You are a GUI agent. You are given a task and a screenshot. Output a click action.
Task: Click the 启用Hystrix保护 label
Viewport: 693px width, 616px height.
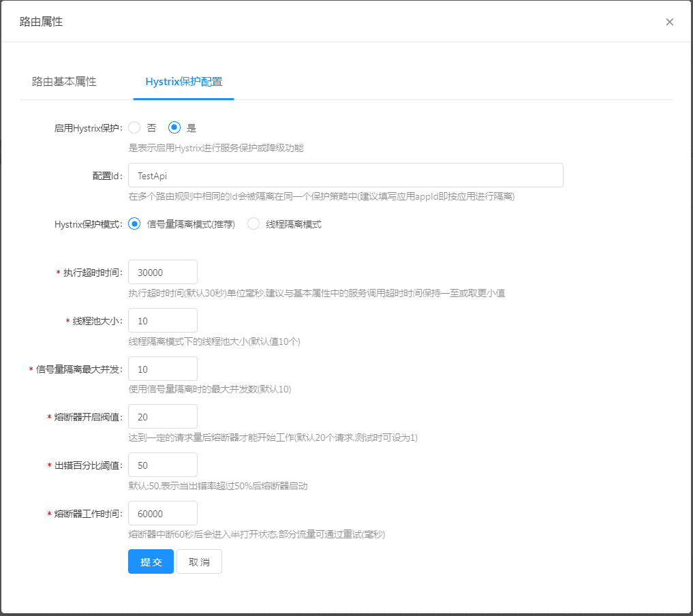[x=89, y=128]
